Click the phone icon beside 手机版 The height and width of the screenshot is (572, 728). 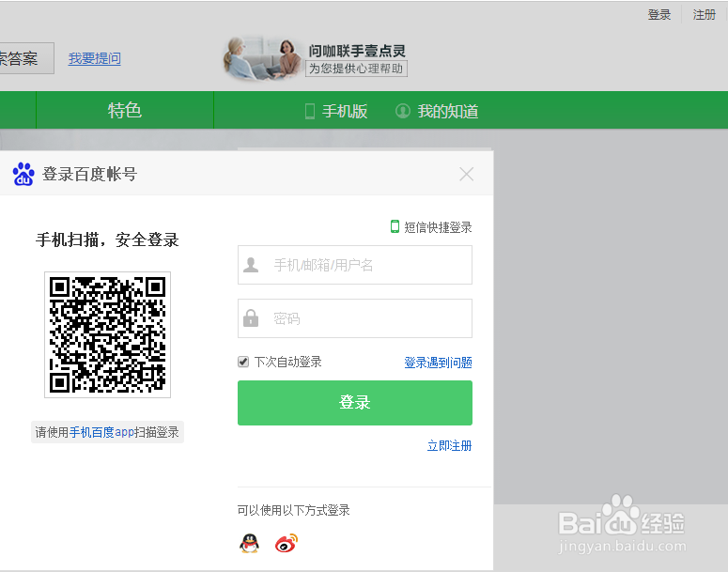(x=310, y=111)
